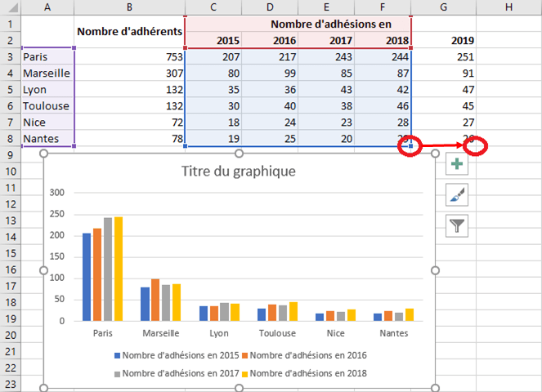
Task: Click the orange 2016 bar for Marseille
Action: tap(155, 300)
